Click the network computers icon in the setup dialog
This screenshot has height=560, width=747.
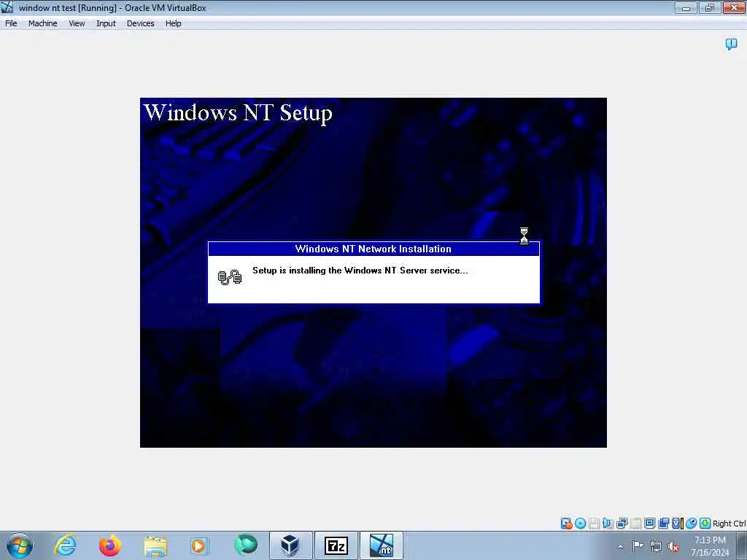point(230,276)
